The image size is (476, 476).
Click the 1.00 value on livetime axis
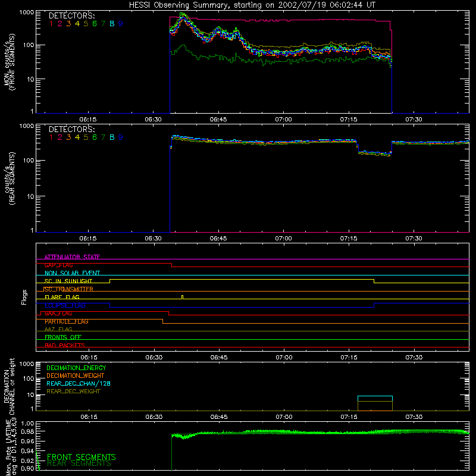tap(27, 423)
